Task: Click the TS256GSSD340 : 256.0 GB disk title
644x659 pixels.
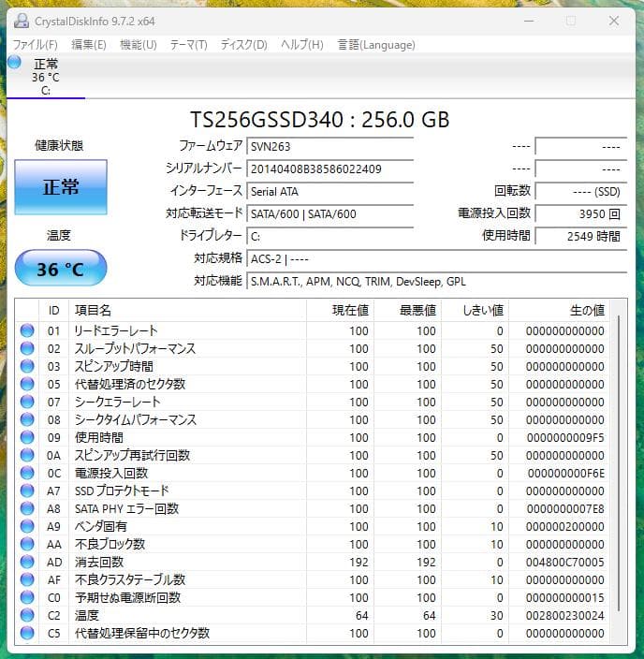Action: click(320, 120)
